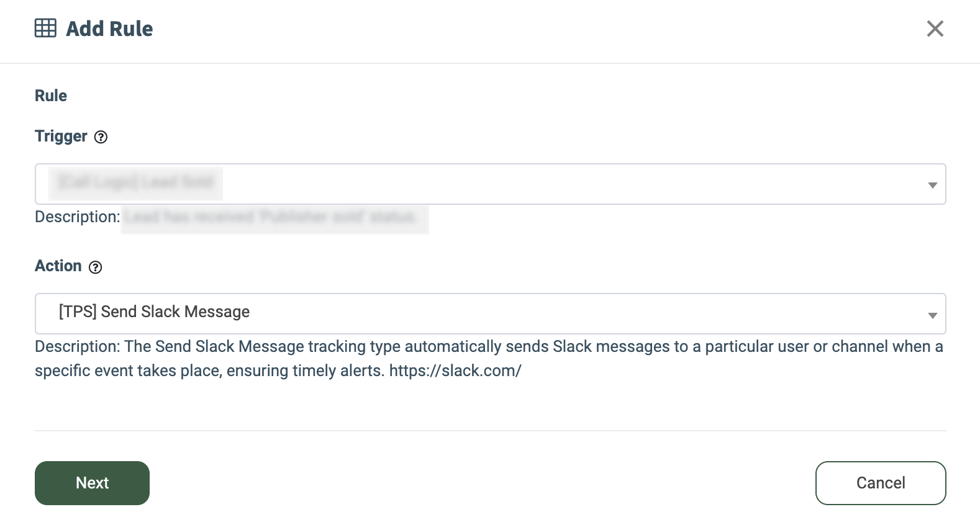Click the 'Description:' label under Action
980x530 pixels.
77,346
